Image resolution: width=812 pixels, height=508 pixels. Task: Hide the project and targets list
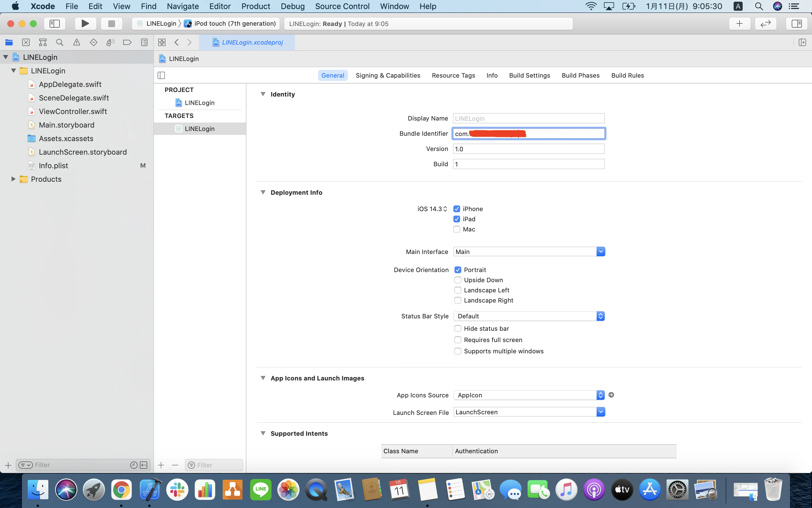(161, 75)
